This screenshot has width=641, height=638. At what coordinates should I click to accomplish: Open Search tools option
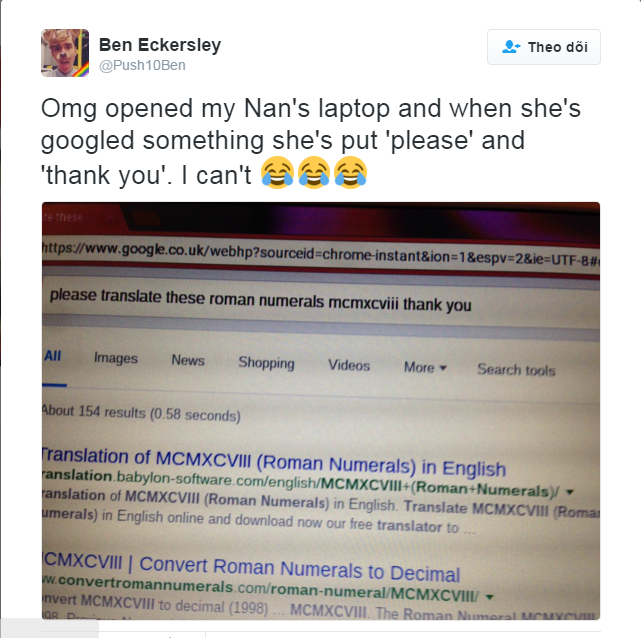(x=516, y=370)
